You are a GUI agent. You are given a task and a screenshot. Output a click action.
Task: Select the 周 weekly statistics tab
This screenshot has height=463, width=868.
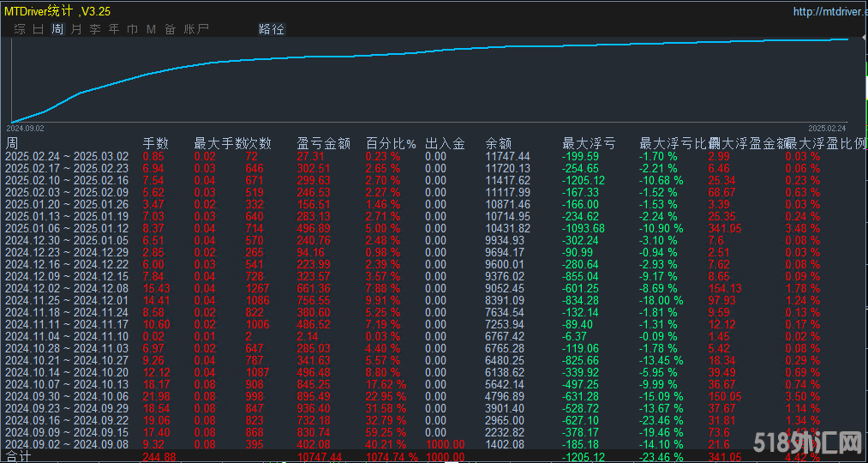click(57, 29)
